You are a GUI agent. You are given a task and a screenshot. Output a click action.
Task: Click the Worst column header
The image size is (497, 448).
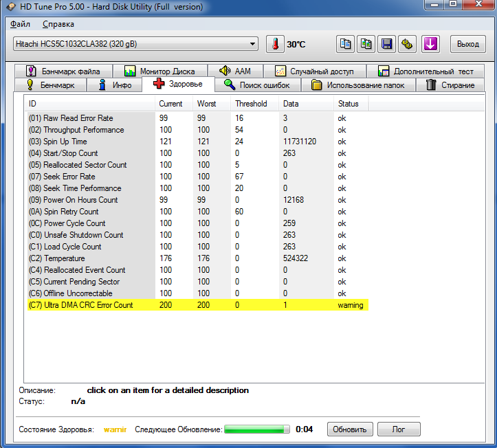pyautogui.click(x=212, y=104)
